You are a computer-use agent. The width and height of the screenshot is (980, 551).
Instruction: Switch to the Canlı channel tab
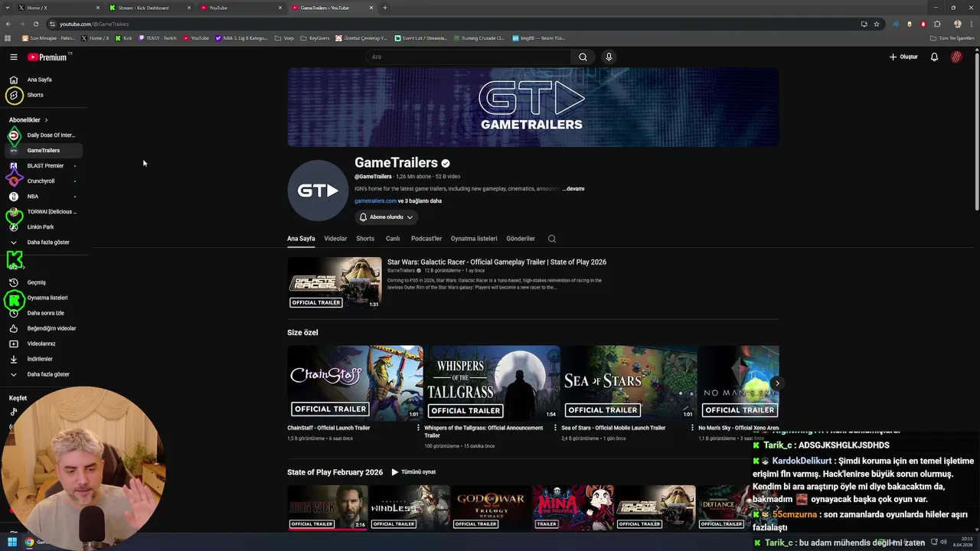393,239
